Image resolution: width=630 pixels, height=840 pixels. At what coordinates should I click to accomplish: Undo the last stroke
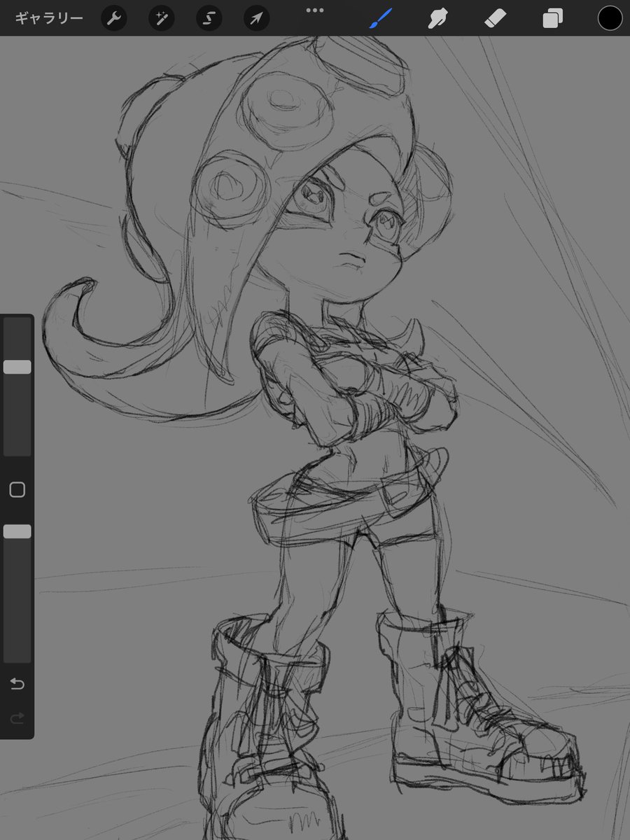tap(17, 684)
